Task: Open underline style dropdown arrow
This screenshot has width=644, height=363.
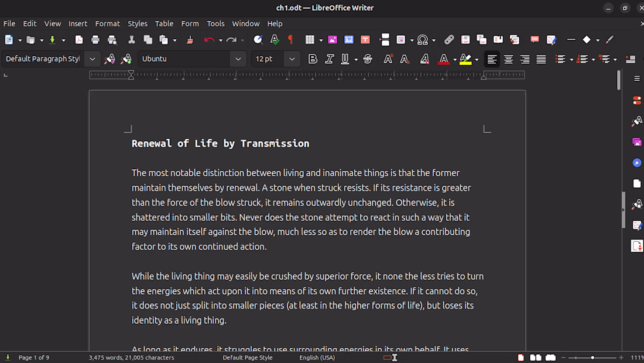Action: tap(356, 60)
